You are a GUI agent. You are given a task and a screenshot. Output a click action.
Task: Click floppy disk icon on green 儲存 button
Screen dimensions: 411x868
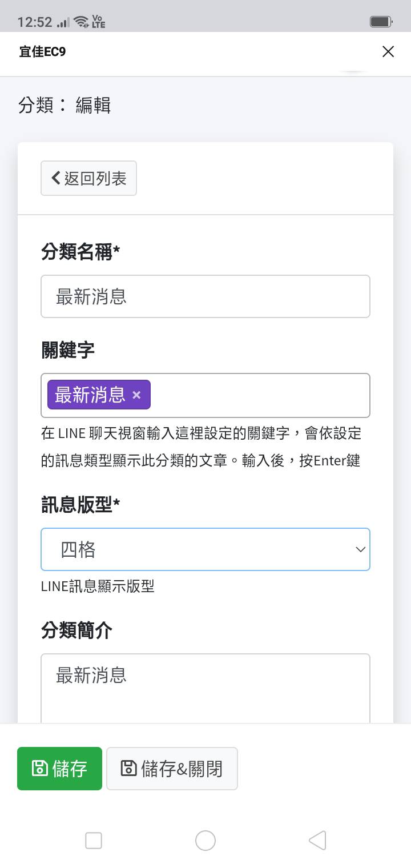click(39, 769)
